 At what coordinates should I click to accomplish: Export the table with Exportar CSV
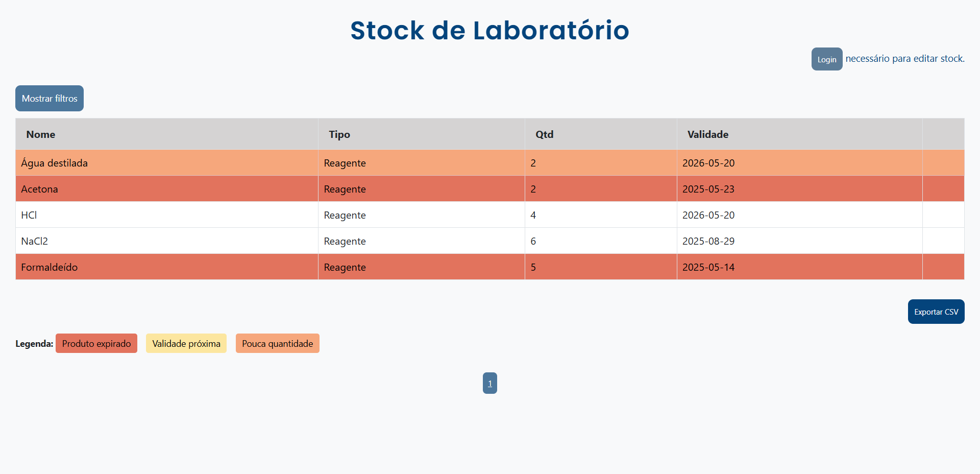(936, 312)
